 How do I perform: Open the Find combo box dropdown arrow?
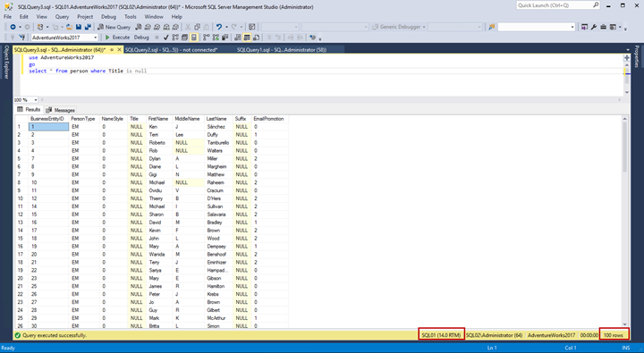click(572, 27)
